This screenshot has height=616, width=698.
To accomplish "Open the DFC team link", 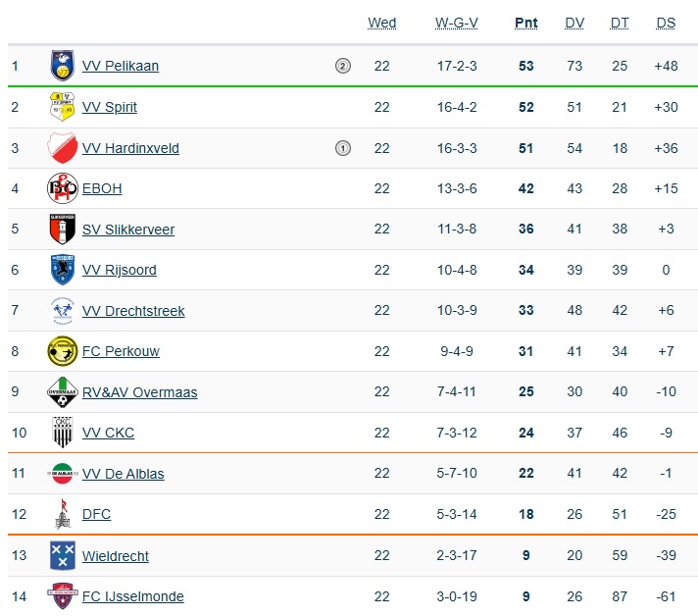I will [96, 514].
